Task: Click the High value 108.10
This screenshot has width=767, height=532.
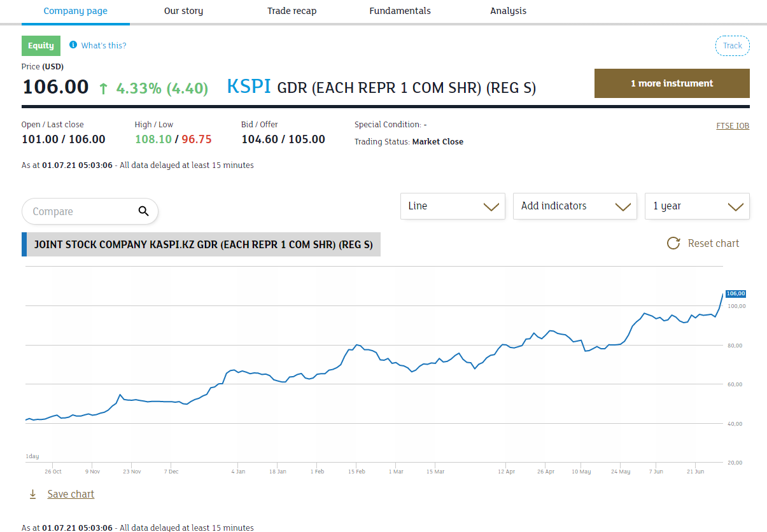Action: [x=153, y=139]
